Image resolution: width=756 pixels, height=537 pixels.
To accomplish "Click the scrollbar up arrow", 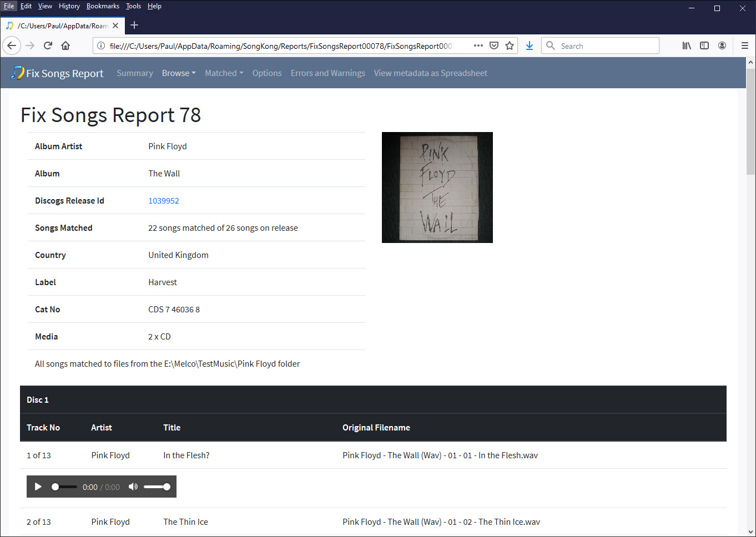I will pyautogui.click(x=750, y=62).
